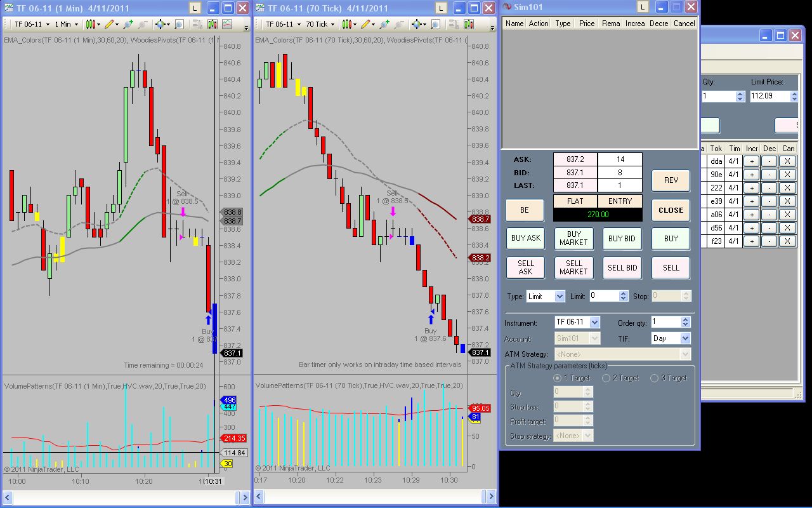Click the REV reverse button
Image resolution: width=812 pixels, height=508 pixels.
[671, 180]
